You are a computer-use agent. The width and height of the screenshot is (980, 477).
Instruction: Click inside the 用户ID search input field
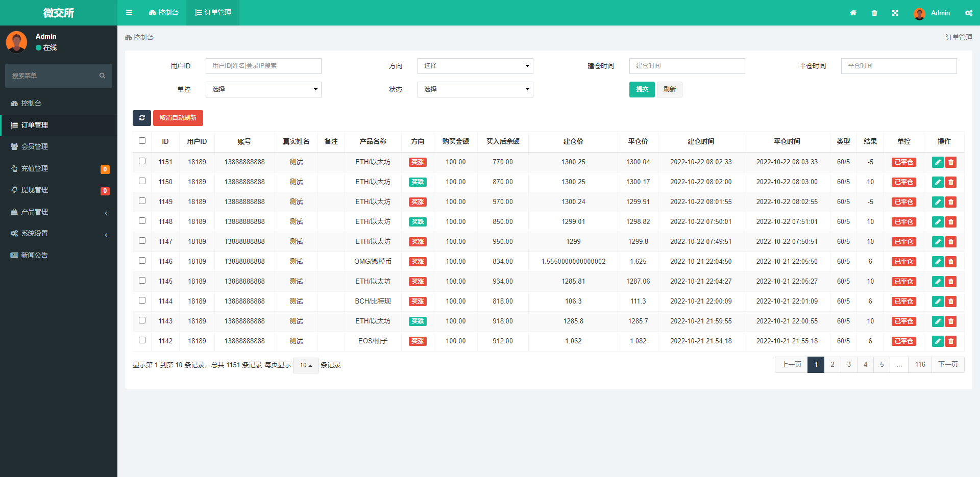[263, 66]
